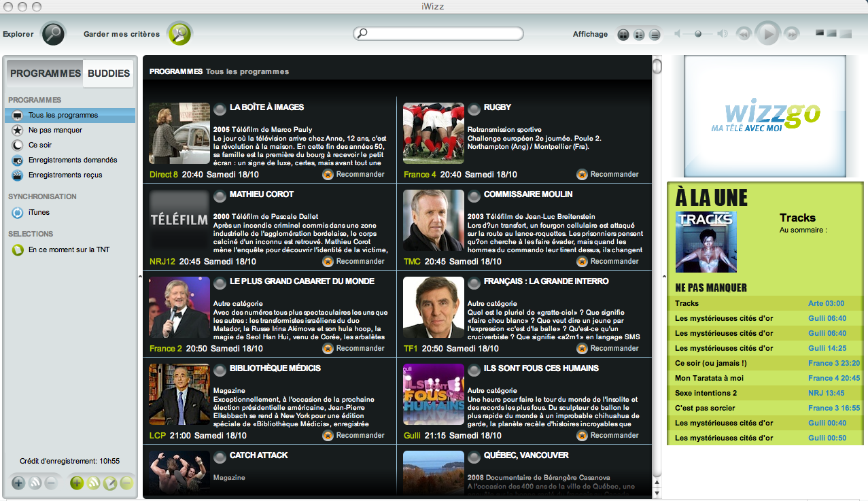The width and height of the screenshot is (868, 501).
Task: Recommend La Boîte à Images on Direct 8
Action: pos(353,175)
